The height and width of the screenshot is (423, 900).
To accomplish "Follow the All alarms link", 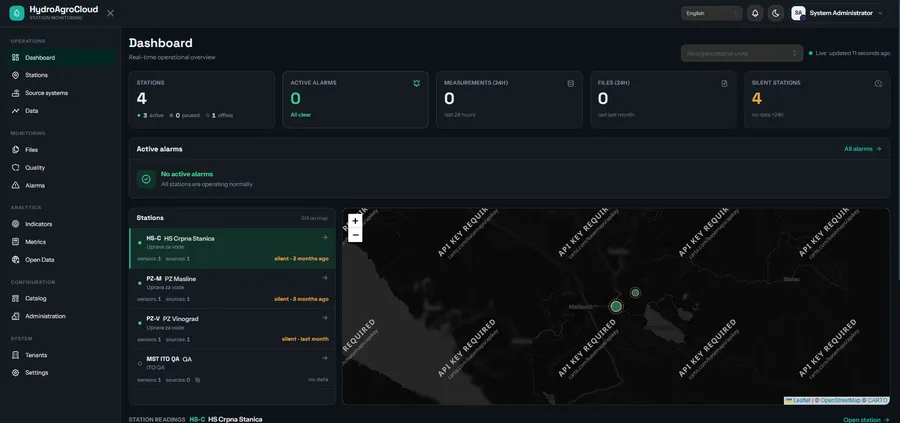I will pyautogui.click(x=862, y=149).
